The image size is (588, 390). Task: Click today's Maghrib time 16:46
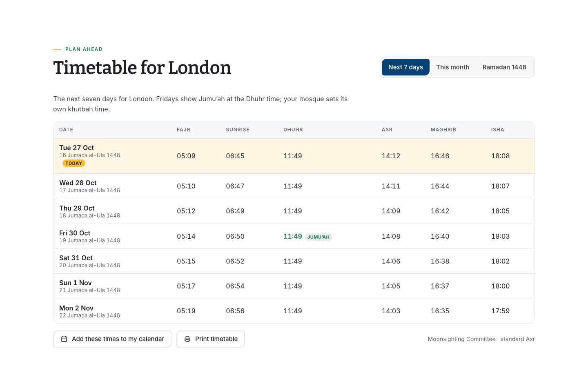click(440, 156)
